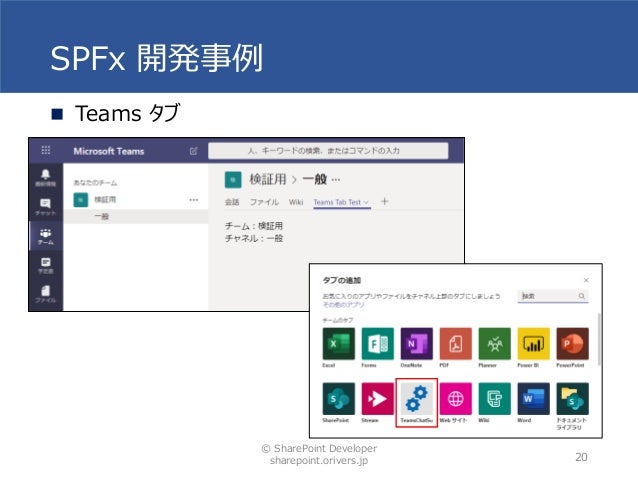Open the app launcher waffle icon
Screen dimensions: 638x479
coord(46,151)
